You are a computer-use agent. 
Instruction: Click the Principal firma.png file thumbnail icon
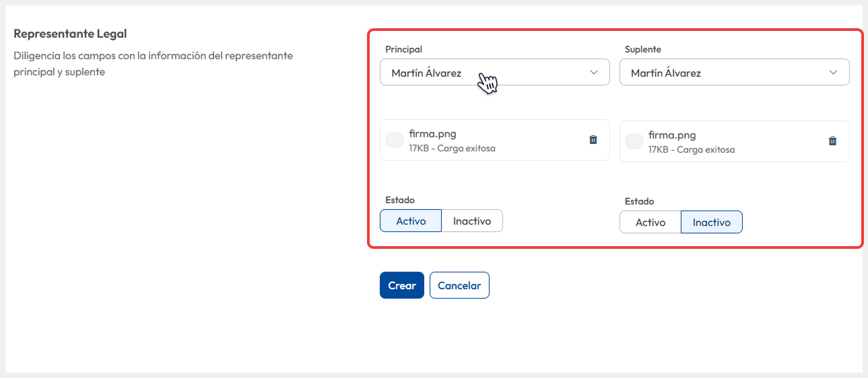pyautogui.click(x=395, y=140)
